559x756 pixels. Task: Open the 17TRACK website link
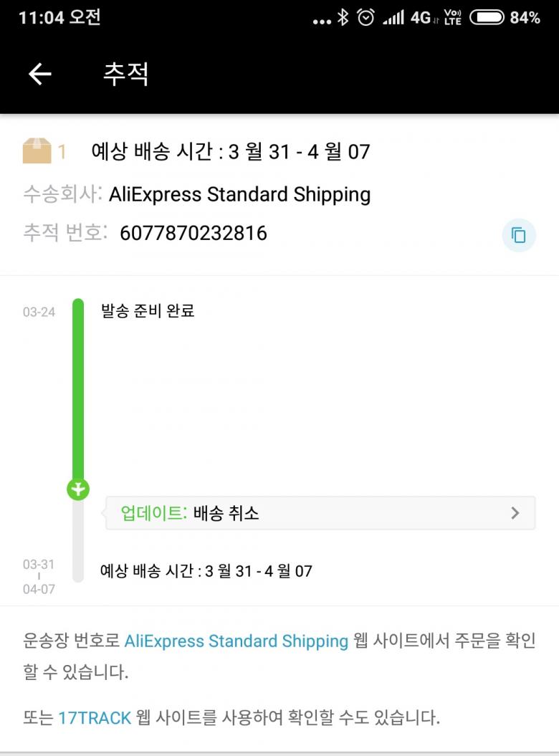[95, 717]
